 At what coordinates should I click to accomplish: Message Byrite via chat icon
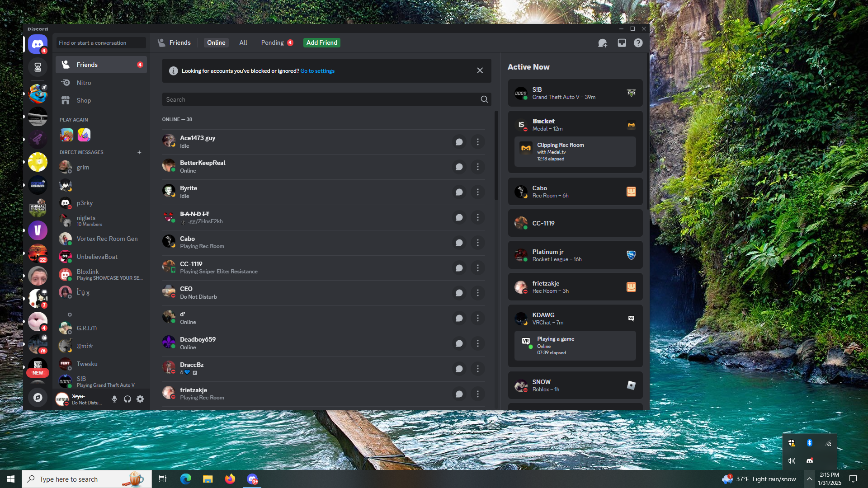click(x=459, y=192)
